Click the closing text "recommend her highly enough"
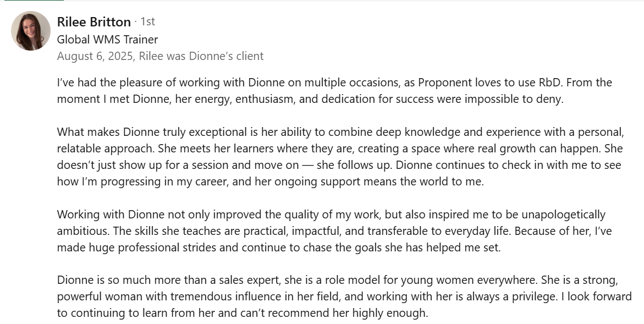This screenshot has height=324, width=644. click(348, 314)
